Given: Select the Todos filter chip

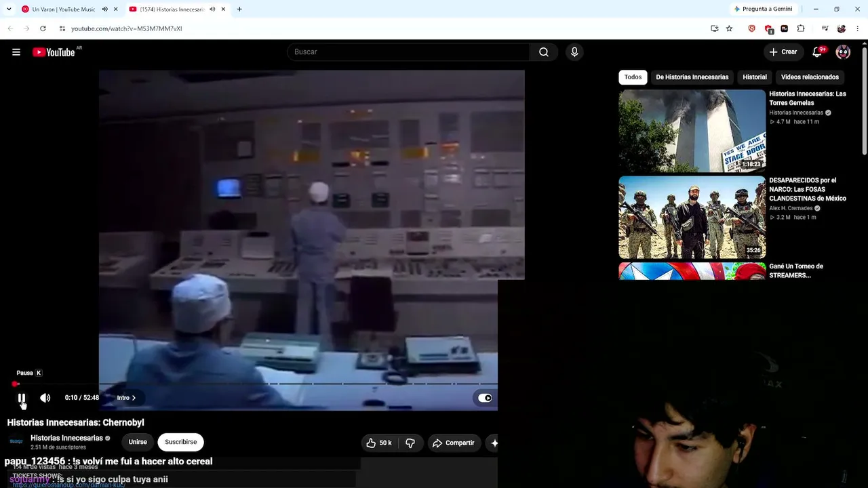Looking at the screenshot, I should coord(633,77).
